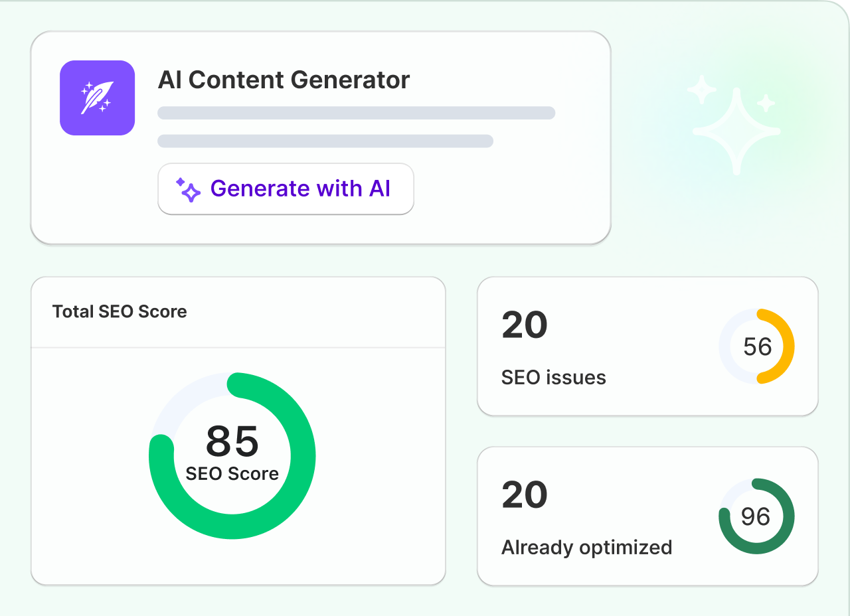
Task: Click the gray placeholder progress bar
Action: pos(356,113)
